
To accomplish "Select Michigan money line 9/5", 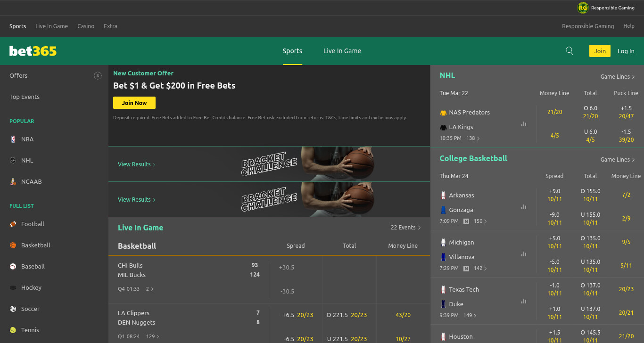I will 626,242.
